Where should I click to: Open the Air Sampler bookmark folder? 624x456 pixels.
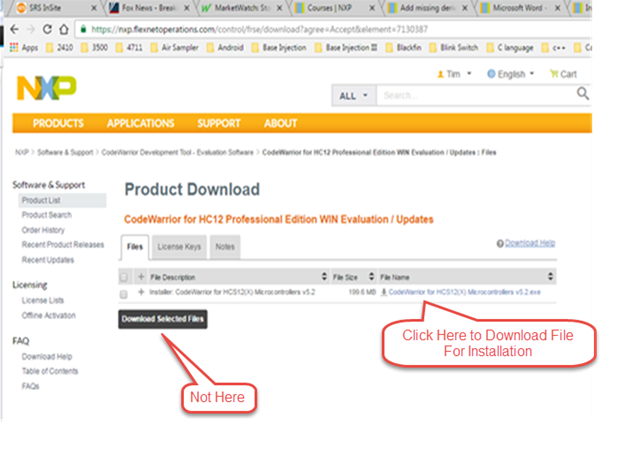pyautogui.click(x=174, y=48)
